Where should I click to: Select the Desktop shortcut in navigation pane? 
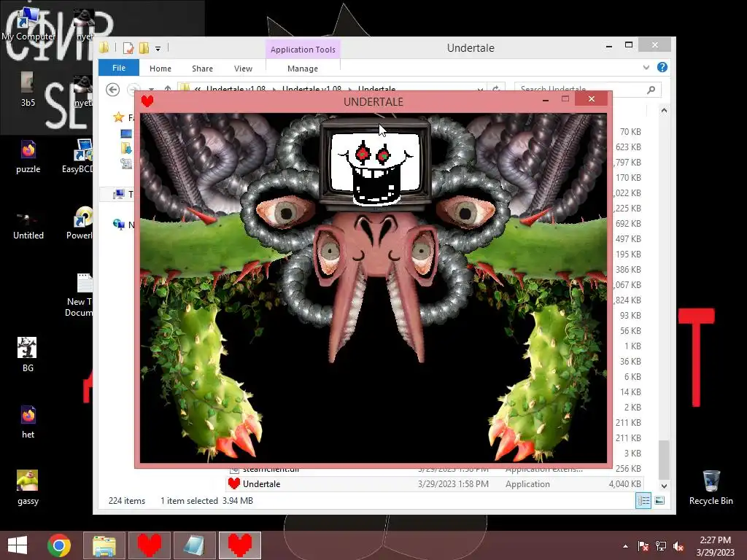point(126,134)
